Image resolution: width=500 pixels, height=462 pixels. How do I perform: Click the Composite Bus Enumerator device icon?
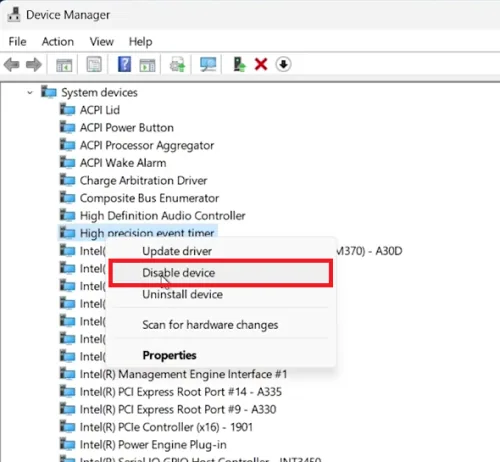pyautogui.click(x=67, y=197)
